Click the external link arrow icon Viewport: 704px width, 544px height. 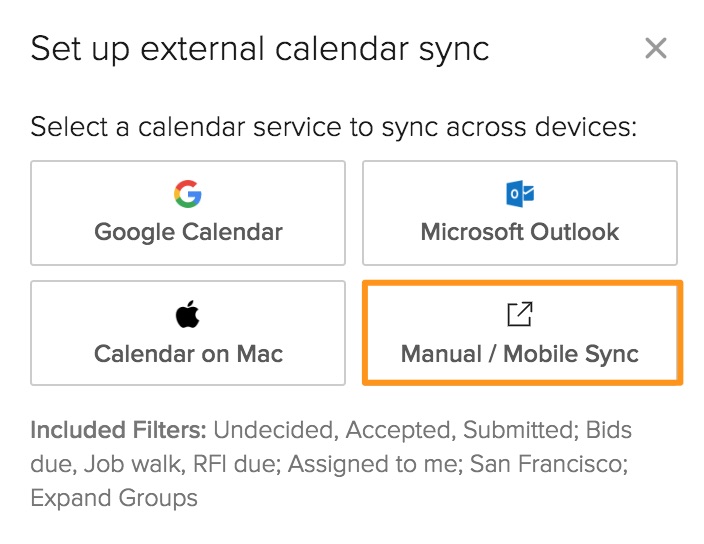pyautogui.click(x=520, y=315)
